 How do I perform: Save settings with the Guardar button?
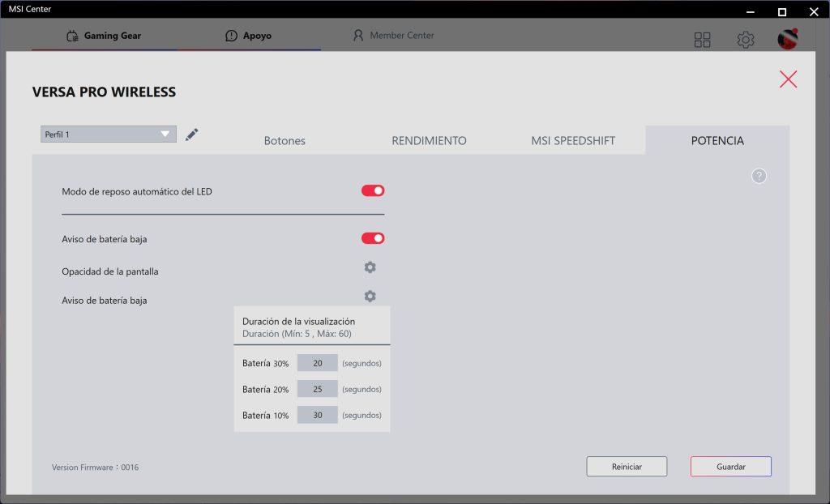click(731, 467)
